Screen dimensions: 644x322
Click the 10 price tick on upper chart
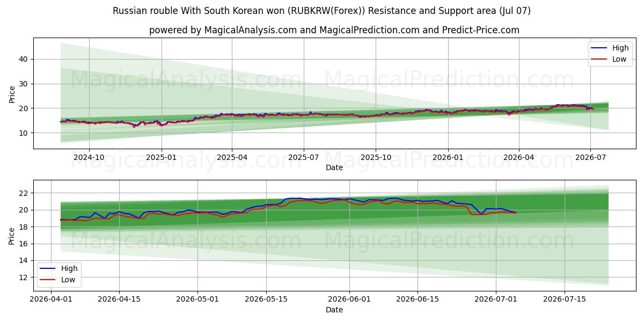tap(24, 133)
